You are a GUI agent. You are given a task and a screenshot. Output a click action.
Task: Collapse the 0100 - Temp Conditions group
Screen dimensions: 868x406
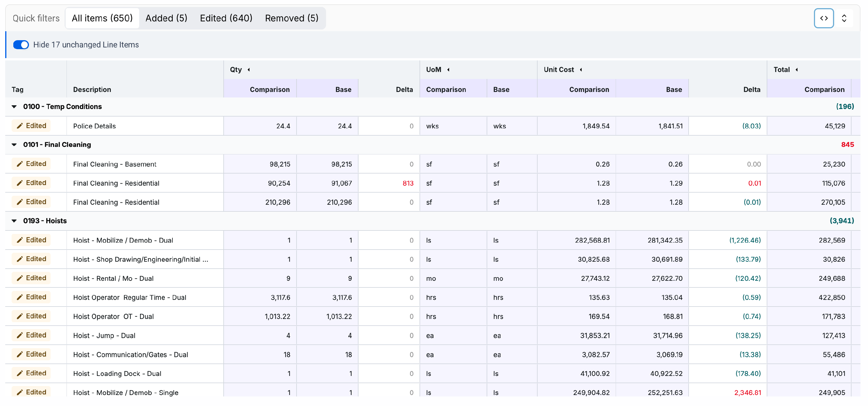pyautogui.click(x=14, y=107)
